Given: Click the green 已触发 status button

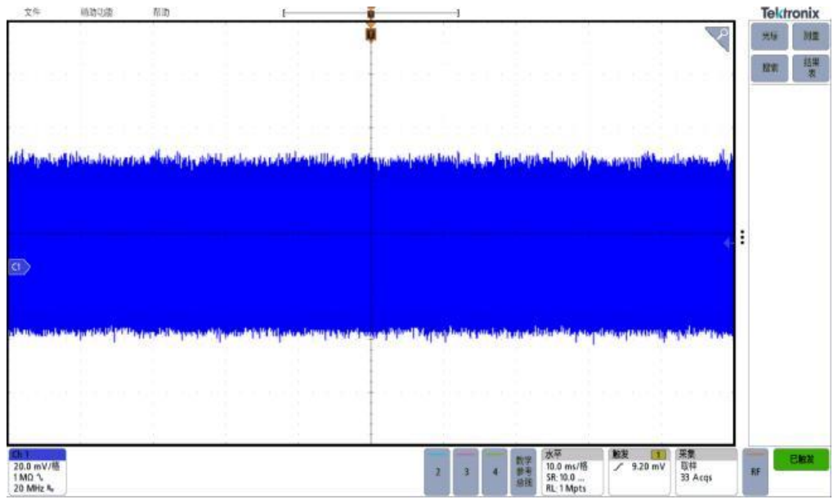Looking at the screenshot, I should 801,460.
